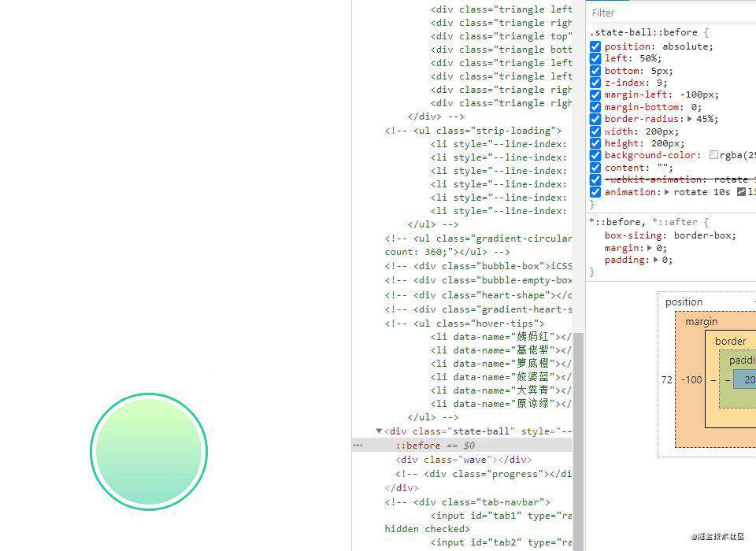Screen dimensions: 756x551
Task: Click the box-sizing: border-box declaration
Action: (x=671, y=235)
